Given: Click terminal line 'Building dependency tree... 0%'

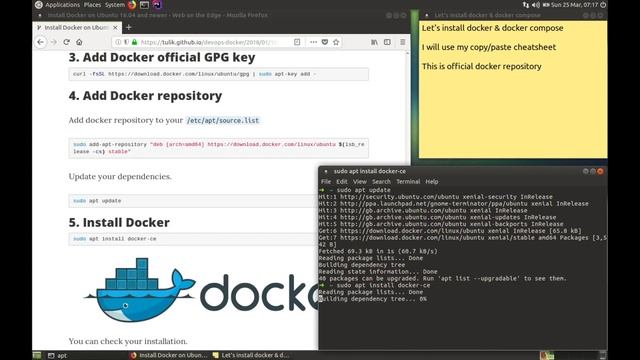Looking at the screenshot, I should coord(373,299).
